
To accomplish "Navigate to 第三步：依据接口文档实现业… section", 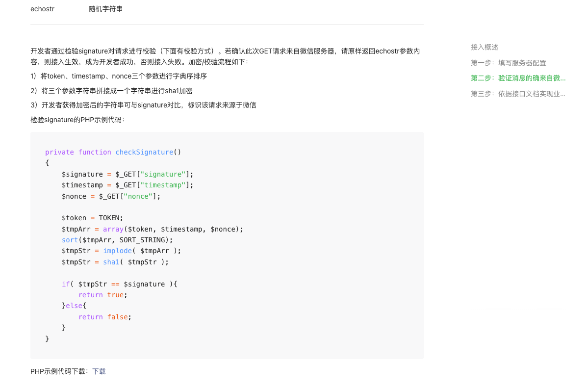I will point(518,94).
